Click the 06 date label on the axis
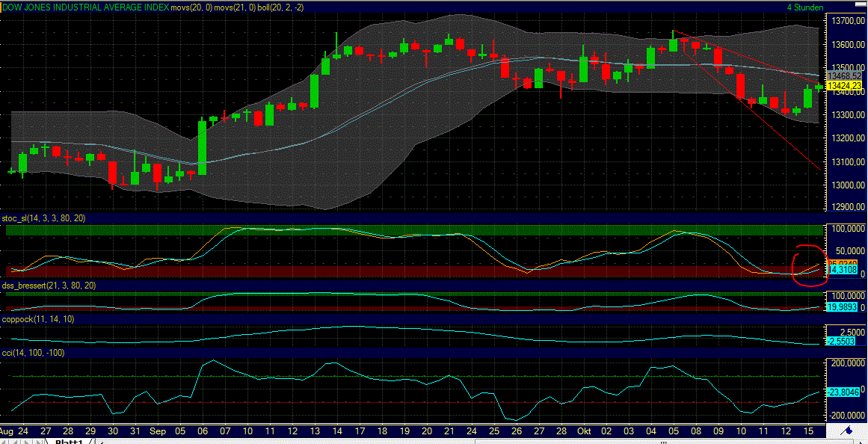The image size is (868, 444). (x=203, y=430)
